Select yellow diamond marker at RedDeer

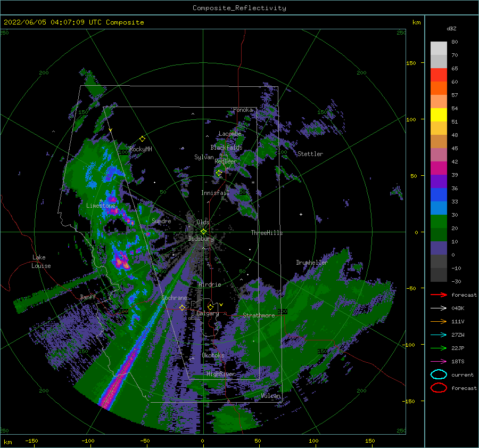(219, 173)
